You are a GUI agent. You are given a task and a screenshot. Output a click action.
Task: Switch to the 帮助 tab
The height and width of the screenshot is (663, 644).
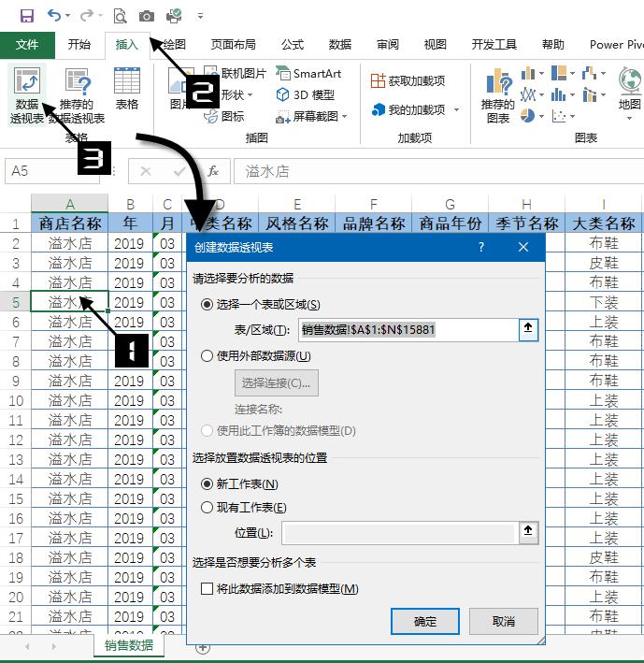[552, 44]
